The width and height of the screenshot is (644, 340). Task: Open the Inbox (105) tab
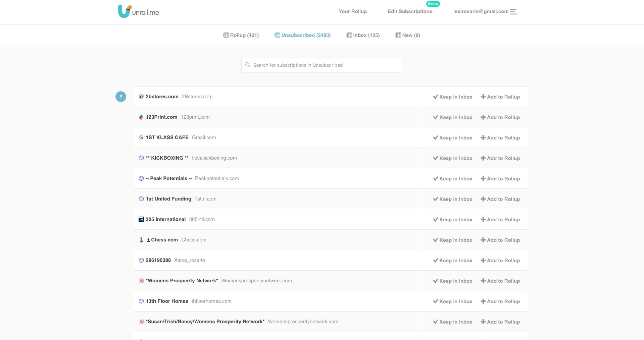pyautogui.click(x=363, y=35)
